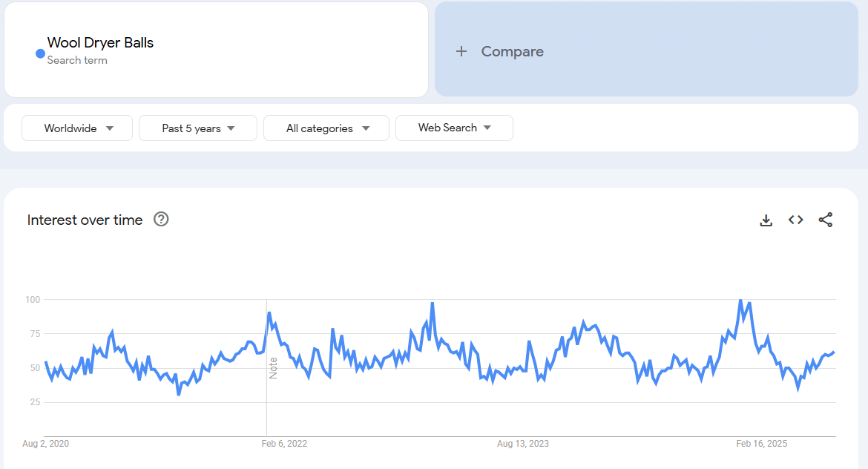Open help icon beside Interest over time
868x469 pixels.
(x=161, y=220)
